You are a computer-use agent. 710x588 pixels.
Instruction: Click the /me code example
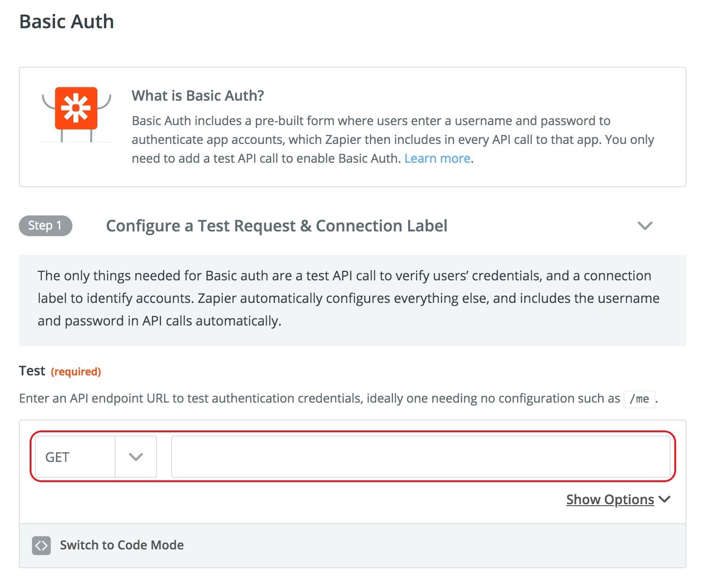point(639,399)
